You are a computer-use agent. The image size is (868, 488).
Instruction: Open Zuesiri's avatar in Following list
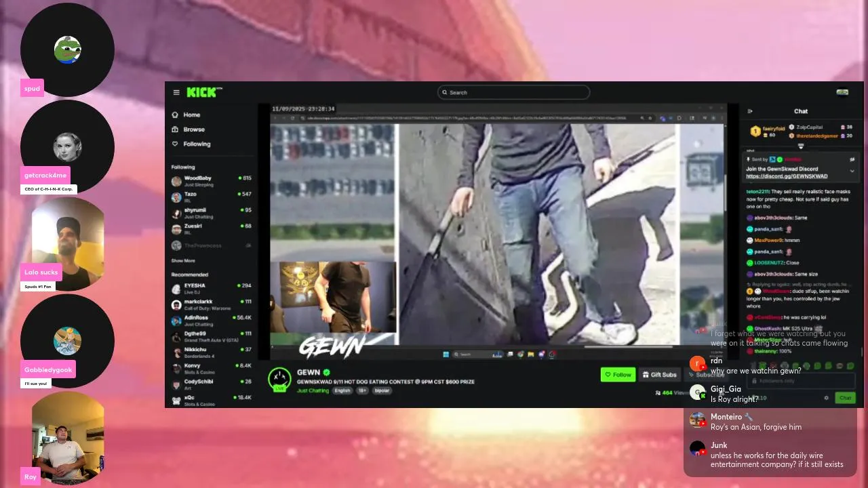click(176, 229)
